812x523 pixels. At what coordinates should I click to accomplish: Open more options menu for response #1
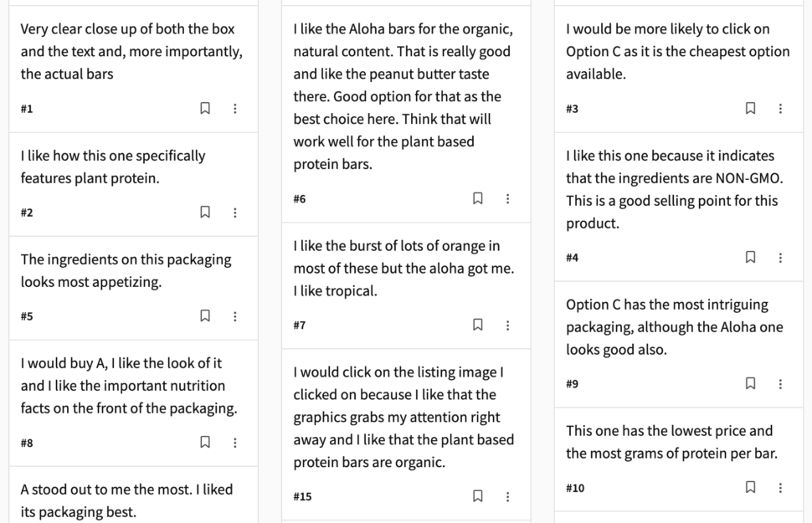tap(235, 109)
